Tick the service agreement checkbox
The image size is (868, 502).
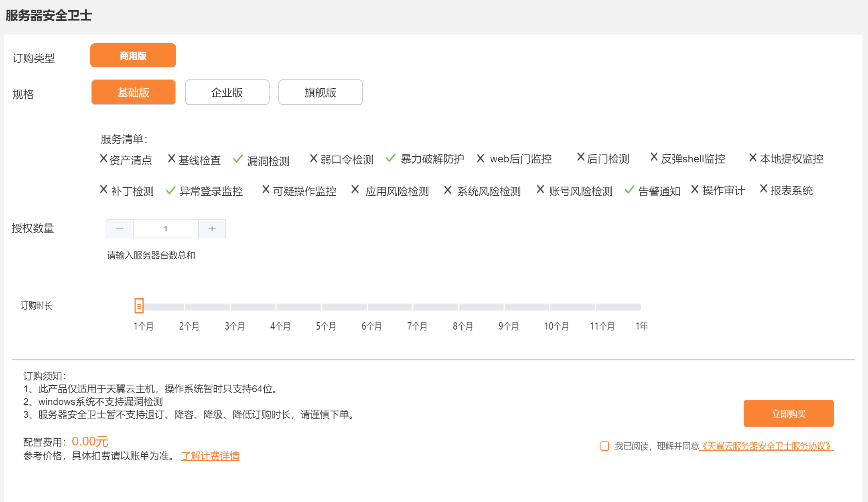(x=604, y=446)
